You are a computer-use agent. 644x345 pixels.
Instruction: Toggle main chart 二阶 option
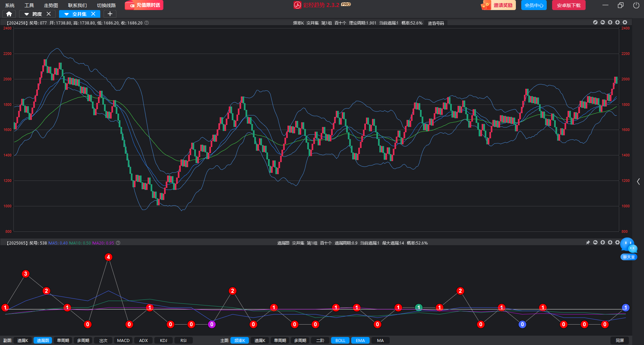[320, 340]
